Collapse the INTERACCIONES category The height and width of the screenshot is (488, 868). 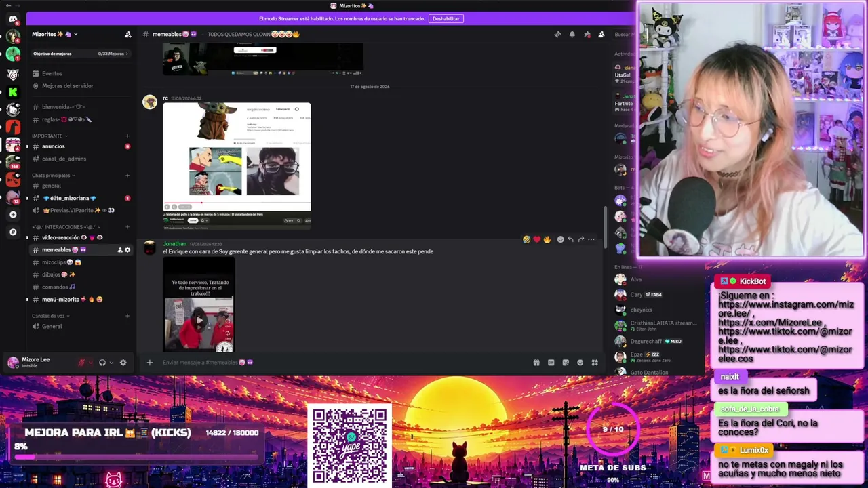[x=67, y=227]
